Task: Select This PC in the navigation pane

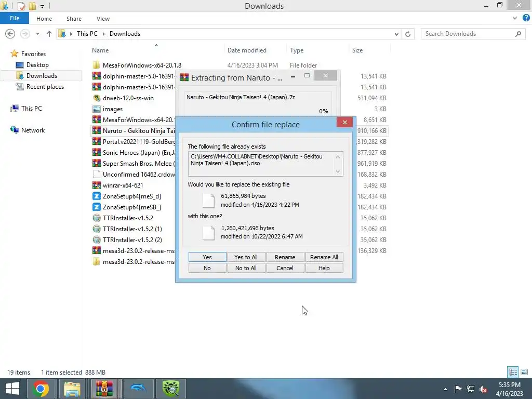Action: [x=32, y=108]
